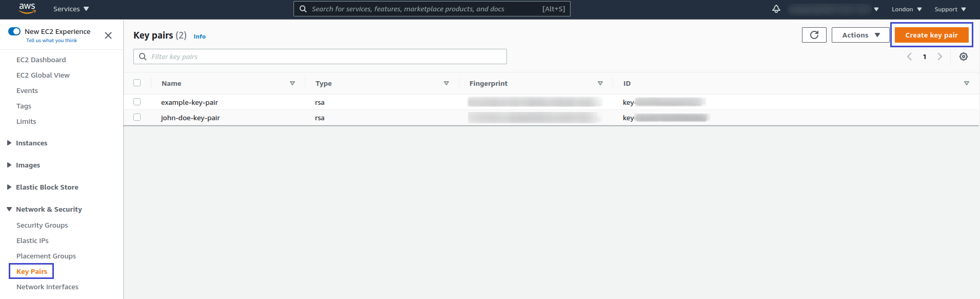Screen dimensions: 980x299
Task: Close the New EC2 Experience banner
Action: click(108, 35)
